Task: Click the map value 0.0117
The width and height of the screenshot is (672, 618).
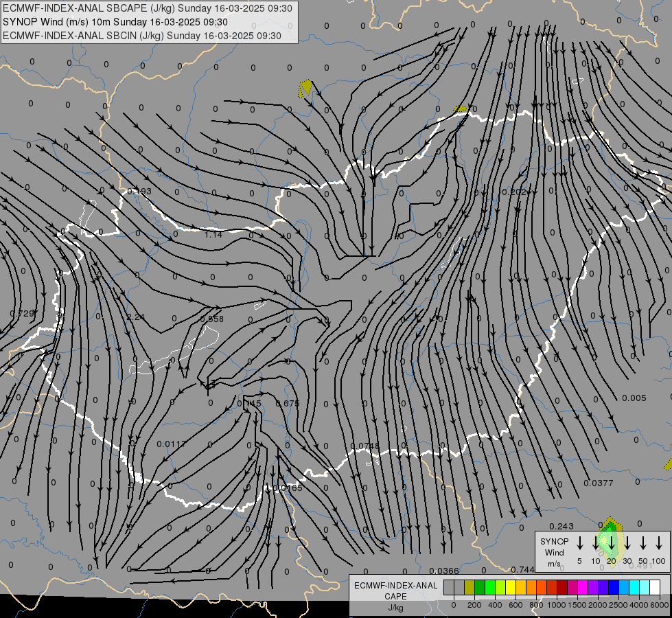Action: pyautogui.click(x=172, y=444)
